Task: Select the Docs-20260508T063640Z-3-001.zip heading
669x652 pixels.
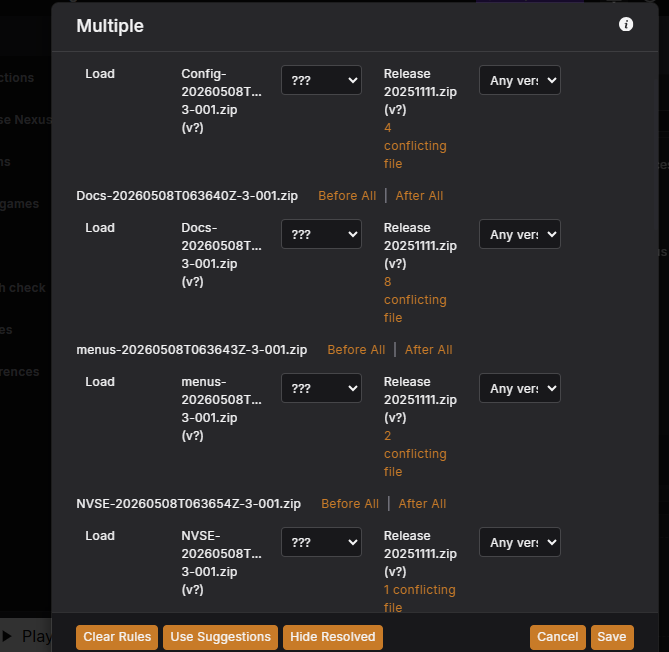Action: (x=187, y=195)
